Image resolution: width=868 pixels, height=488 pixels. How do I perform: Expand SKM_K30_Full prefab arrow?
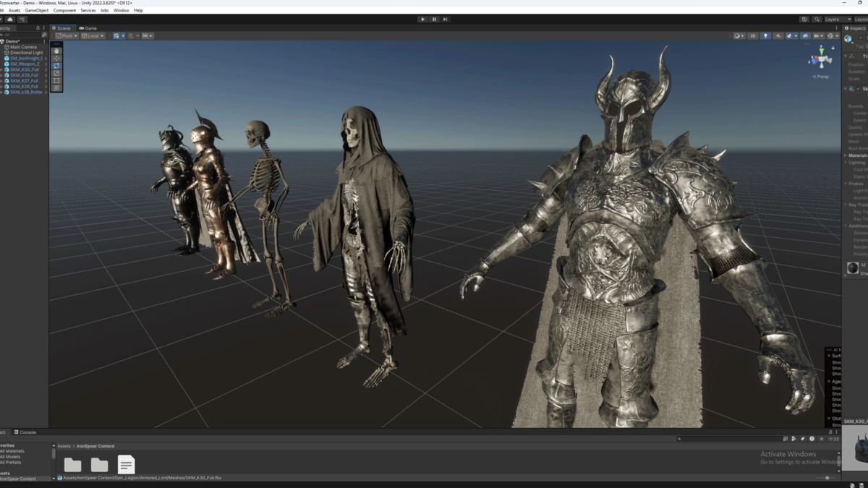pos(2,69)
